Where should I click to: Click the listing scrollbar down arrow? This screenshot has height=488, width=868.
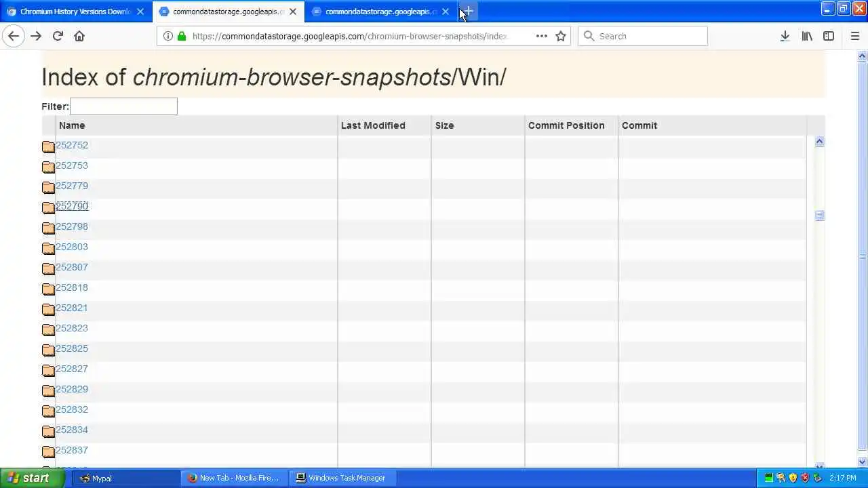pyautogui.click(x=819, y=466)
